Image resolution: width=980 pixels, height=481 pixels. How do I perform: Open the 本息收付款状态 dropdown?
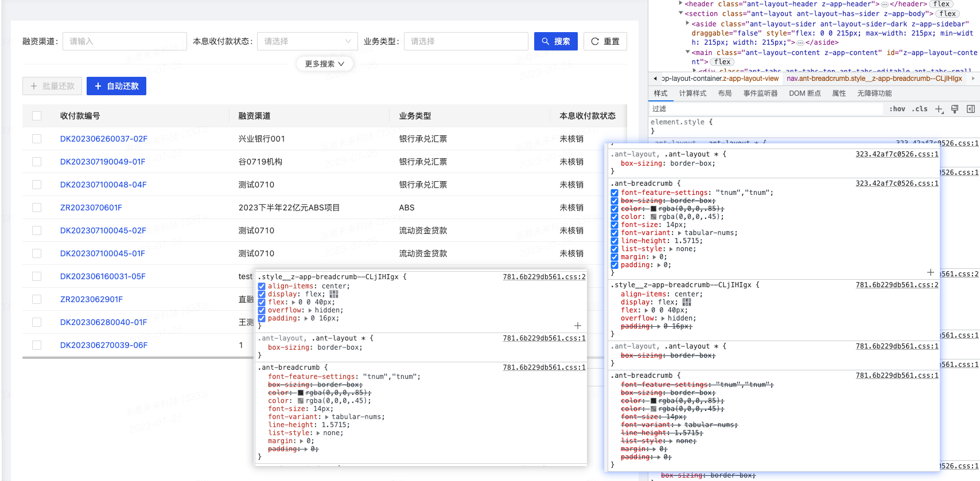tap(307, 41)
